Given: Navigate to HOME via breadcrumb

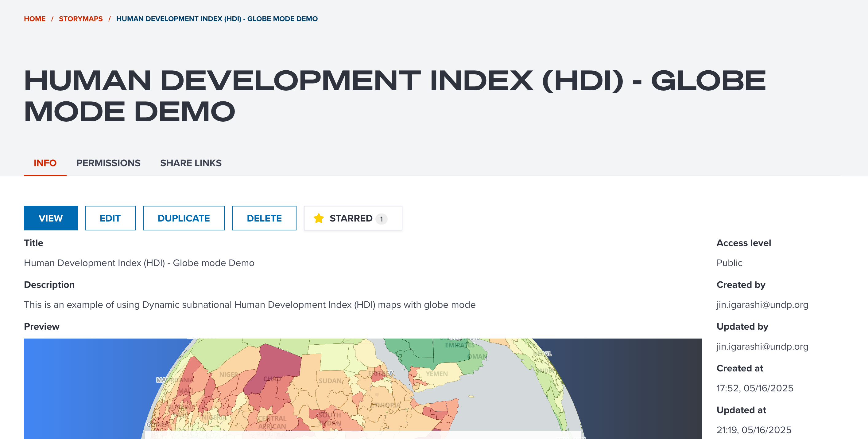Looking at the screenshot, I should [x=35, y=18].
